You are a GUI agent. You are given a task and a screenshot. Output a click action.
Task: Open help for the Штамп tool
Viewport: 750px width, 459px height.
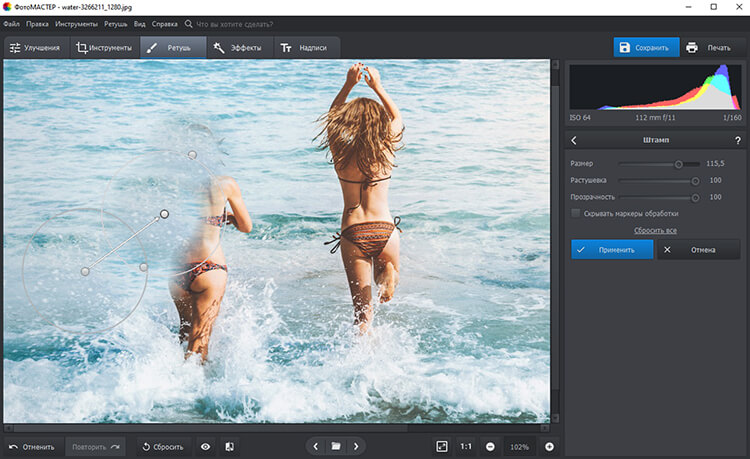coord(737,140)
